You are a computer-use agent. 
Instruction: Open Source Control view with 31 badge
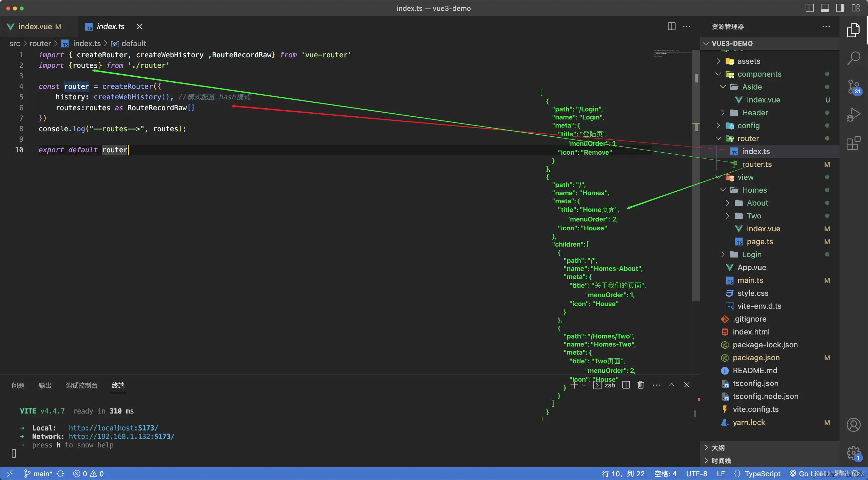[853, 87]
